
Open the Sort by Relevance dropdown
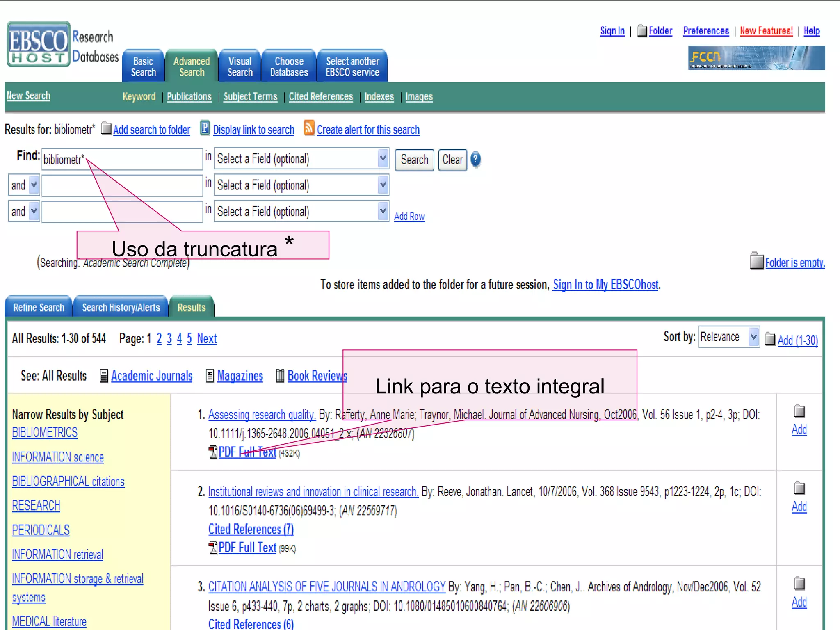(729, 337)
